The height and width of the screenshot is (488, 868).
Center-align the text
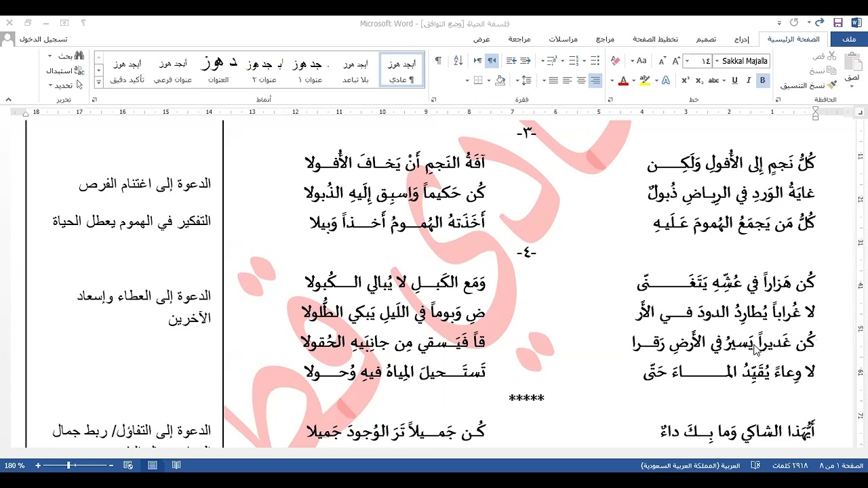coord(581,80)
